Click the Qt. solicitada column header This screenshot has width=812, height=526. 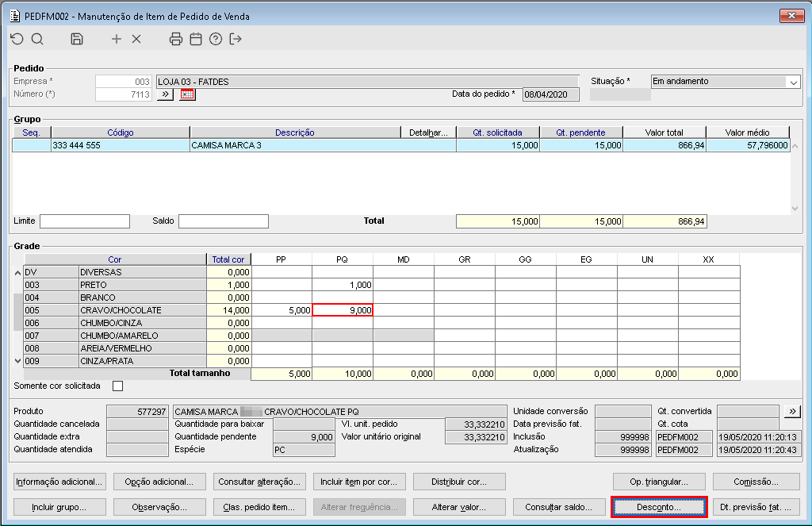click(x=498, y=132)
